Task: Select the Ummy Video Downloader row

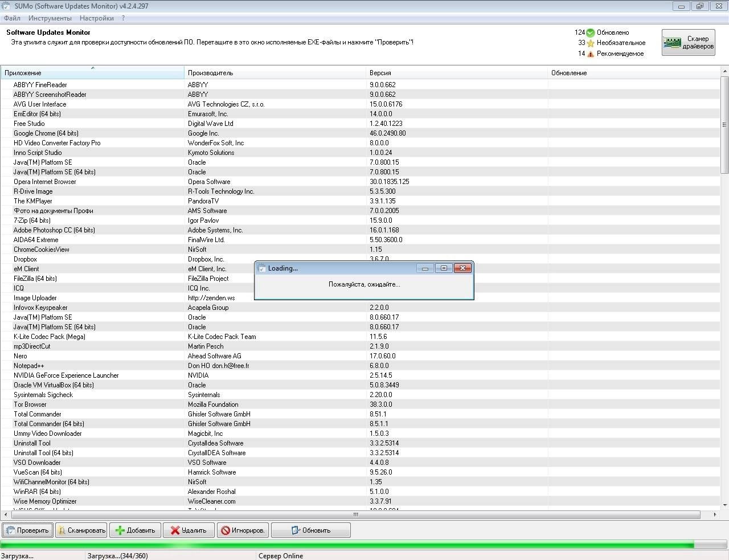Action: click(360, 434)
